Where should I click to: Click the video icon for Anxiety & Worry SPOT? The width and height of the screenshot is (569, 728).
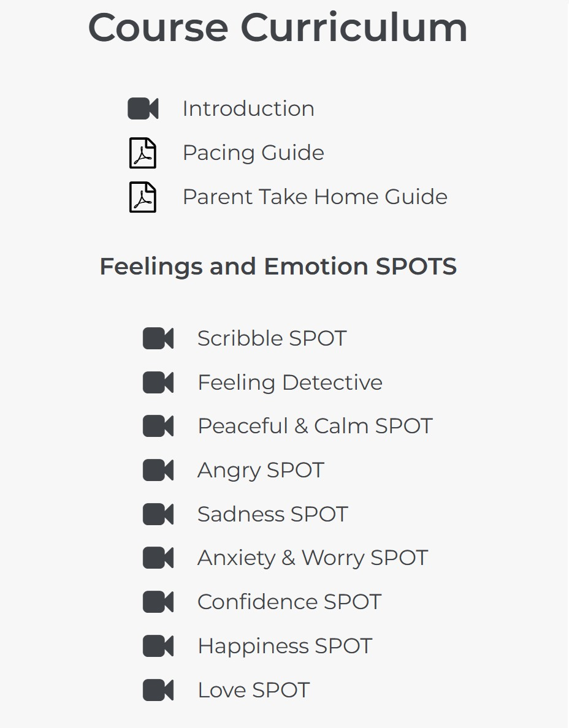tap(158, 558)
